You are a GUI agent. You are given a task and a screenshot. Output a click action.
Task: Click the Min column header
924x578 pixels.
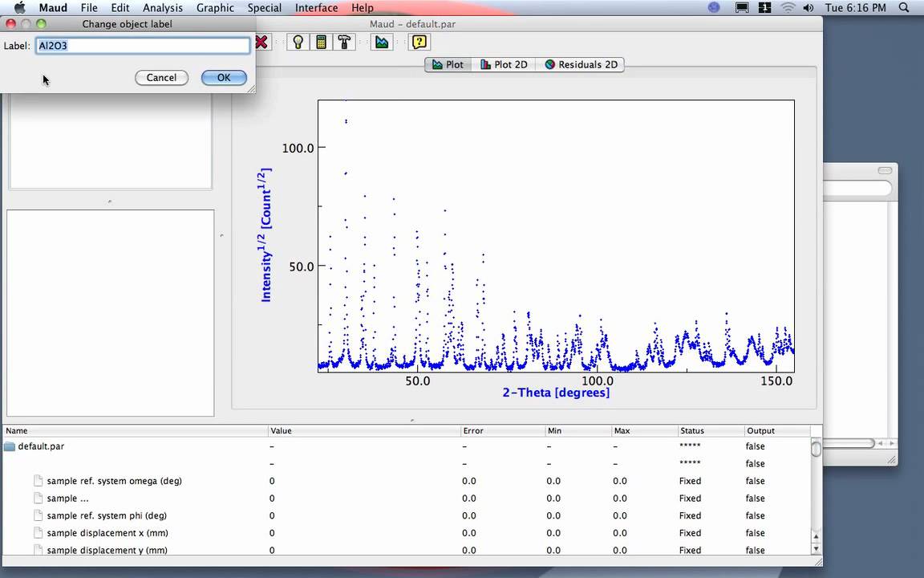(x=578, y=430)
